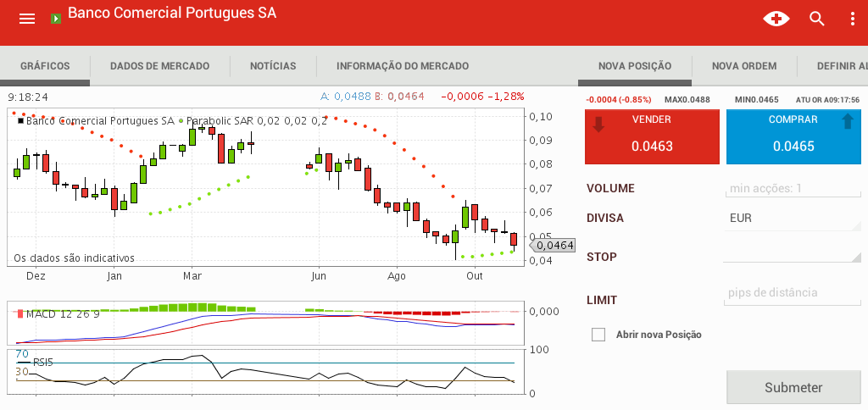Select the Informação do Mercado tab
This screenshot has width=868, height=410.
(403, 66)
